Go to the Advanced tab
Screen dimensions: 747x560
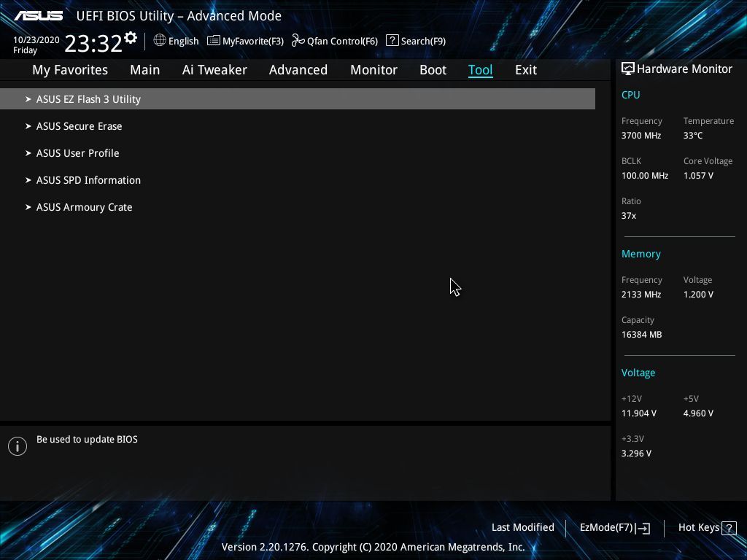click(298, 70)
